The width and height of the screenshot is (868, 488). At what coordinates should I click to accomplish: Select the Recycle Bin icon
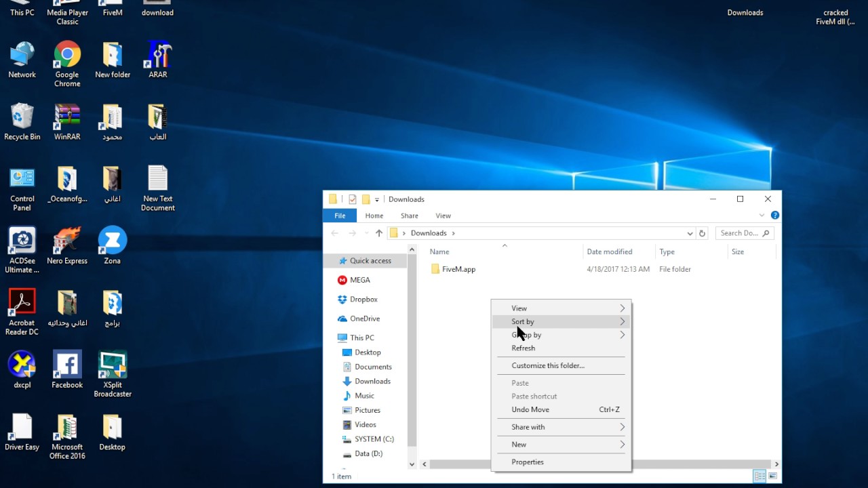[22, 122]
